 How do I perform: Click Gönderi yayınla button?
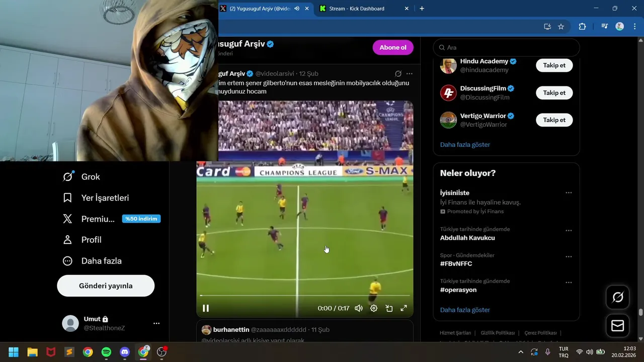(106, 286)
